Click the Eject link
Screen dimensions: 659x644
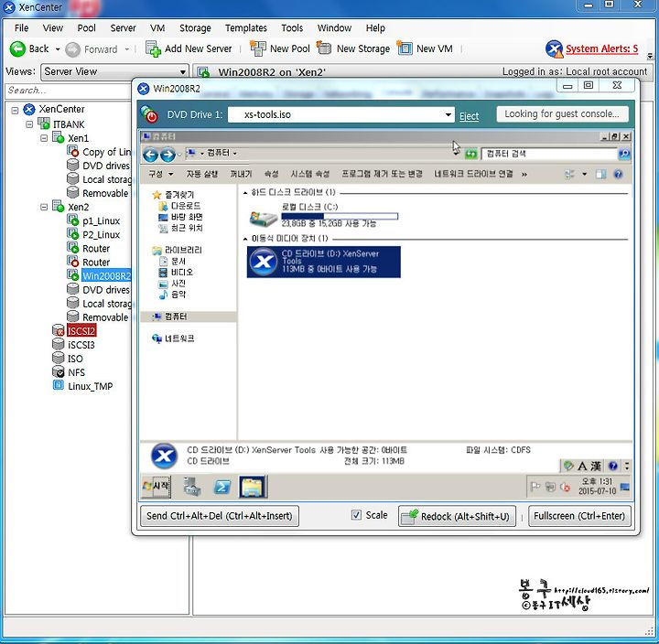469,116
